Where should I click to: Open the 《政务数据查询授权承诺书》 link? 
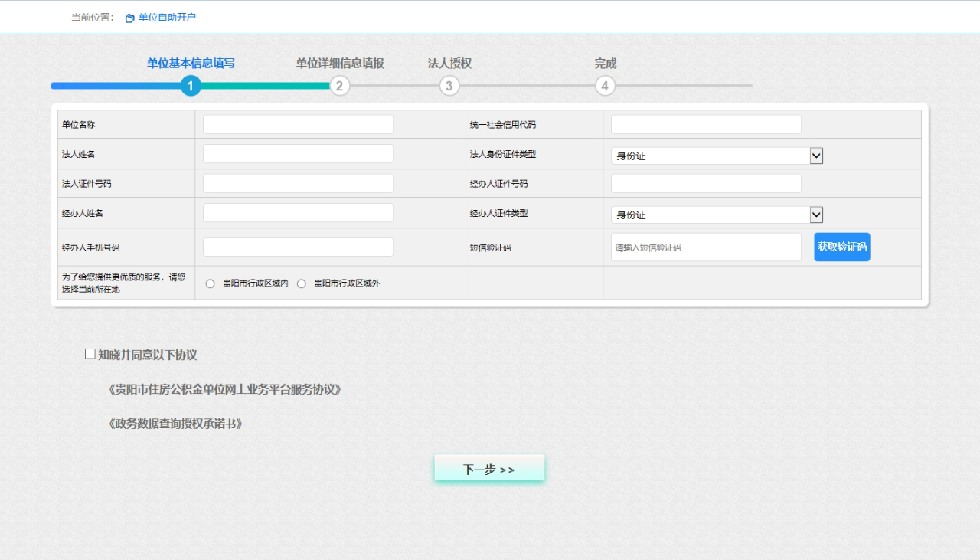click(x=175, y=424)
